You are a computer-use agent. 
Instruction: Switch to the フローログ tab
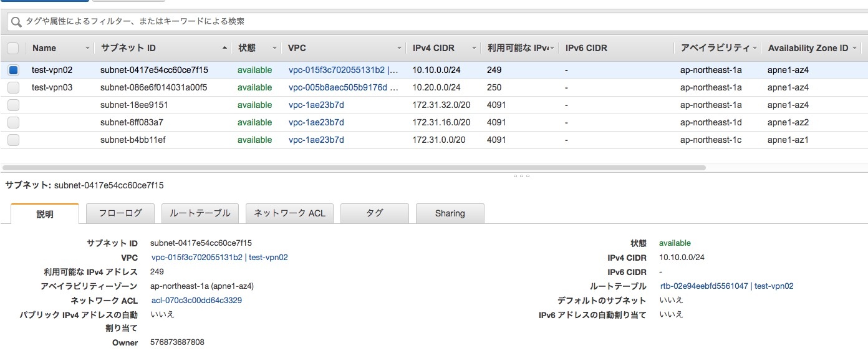pos(120,213)
